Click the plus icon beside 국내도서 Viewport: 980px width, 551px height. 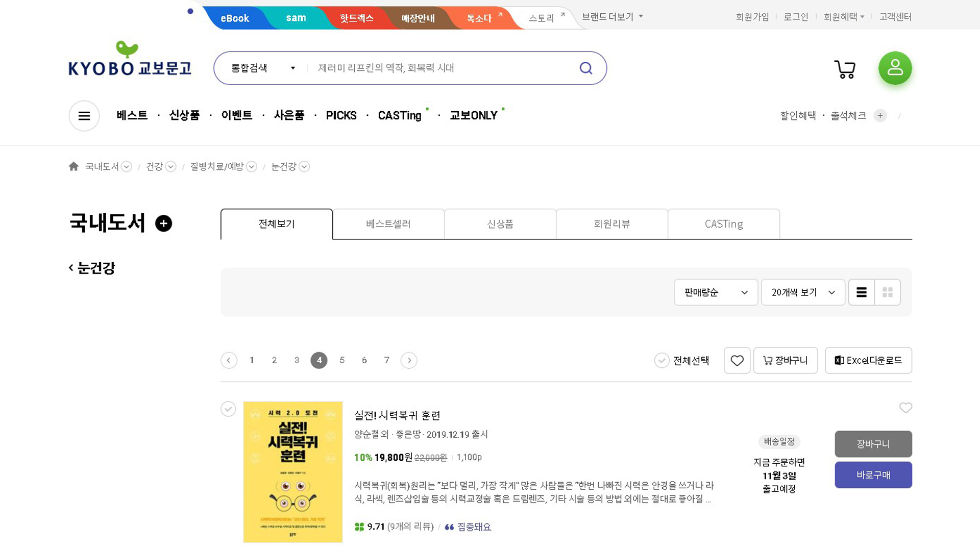pos(163,223)
